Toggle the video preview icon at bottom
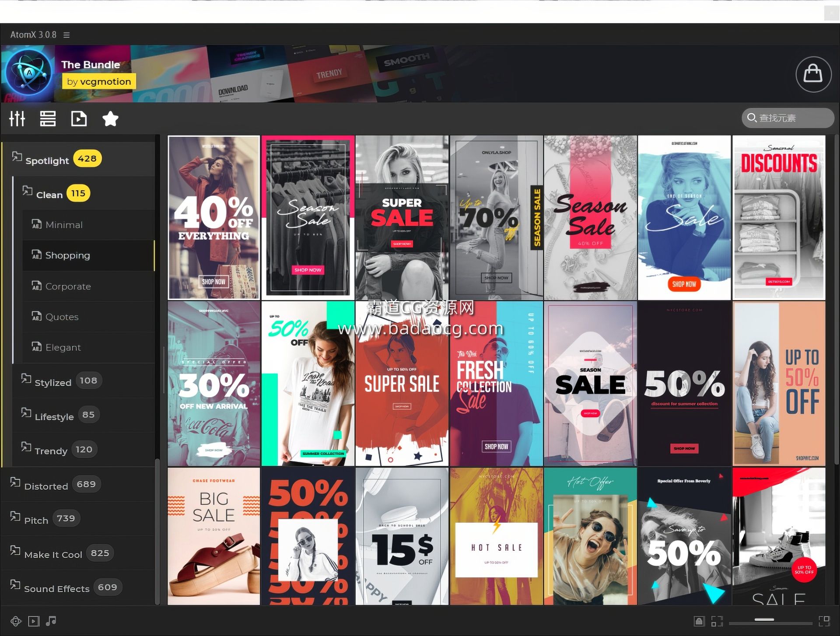The height and width of the screenshot is (636, 840). tap(34, 621)
